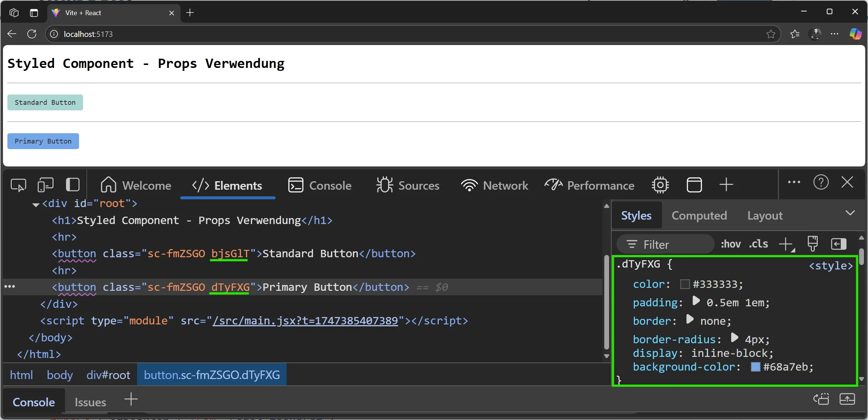Activate the inspect element picker tool
The height and width of the screenshot is (420, 868).
18,185
